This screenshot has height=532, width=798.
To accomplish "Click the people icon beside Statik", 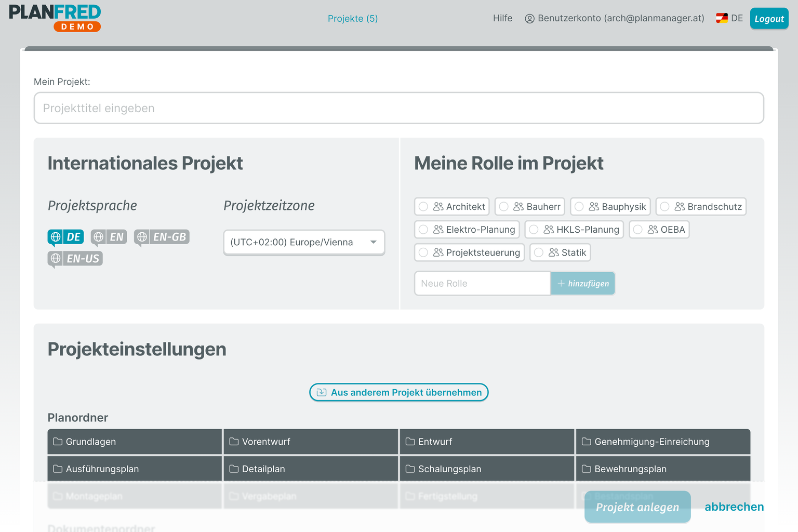I will (x=554, y=252).
